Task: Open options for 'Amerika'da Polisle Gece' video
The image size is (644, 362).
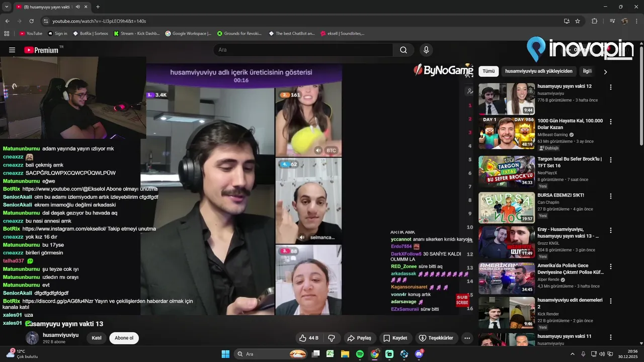Action: point(611,266)
